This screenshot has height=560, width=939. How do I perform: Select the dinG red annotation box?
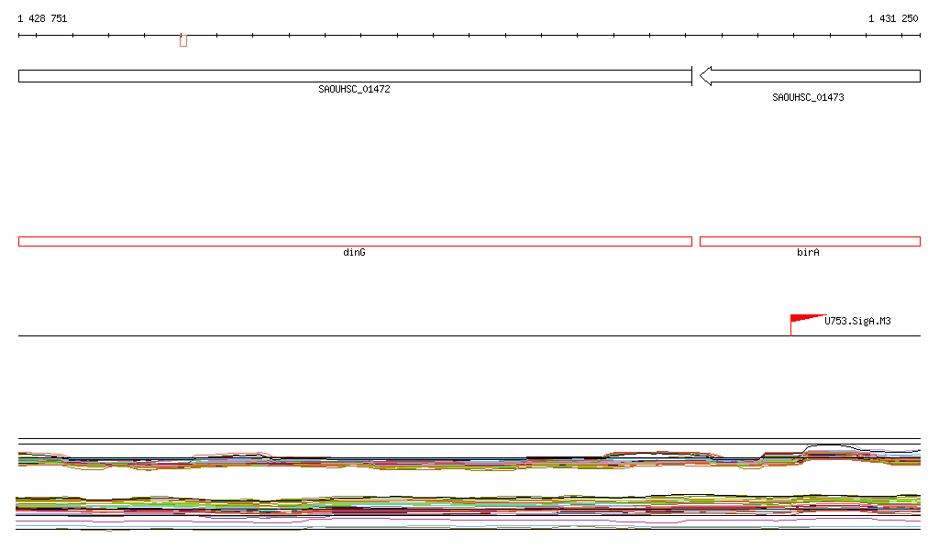pyautogui.click(x=355, y=242)
